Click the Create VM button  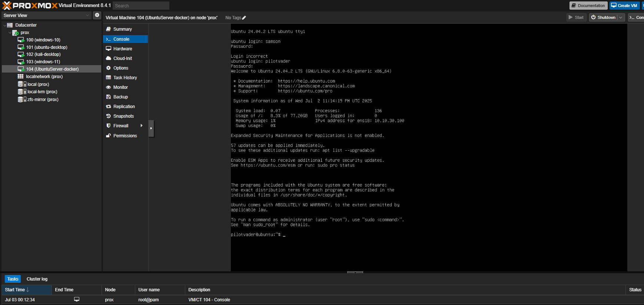pos(625,6)
